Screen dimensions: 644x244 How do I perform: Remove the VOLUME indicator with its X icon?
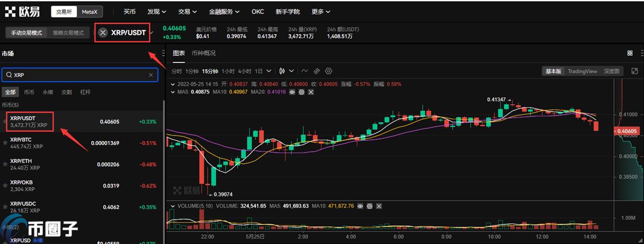pyautogui.click(x=379, y=206)
